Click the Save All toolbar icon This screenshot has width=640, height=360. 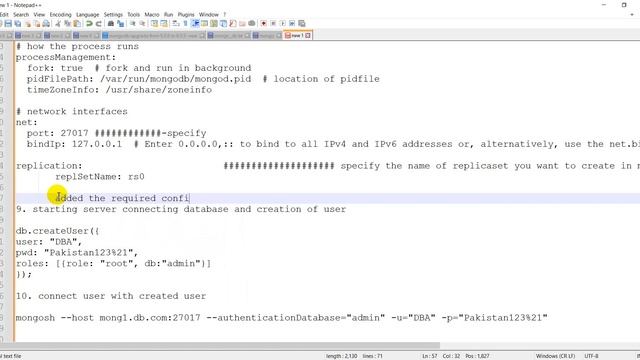coord(18,24)
